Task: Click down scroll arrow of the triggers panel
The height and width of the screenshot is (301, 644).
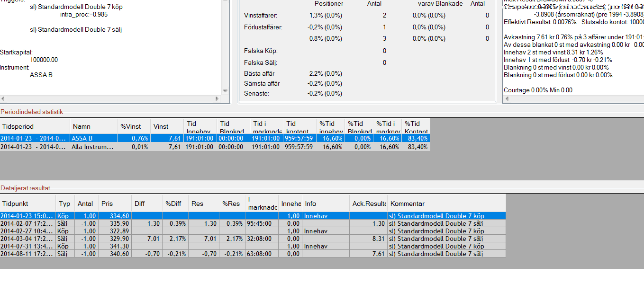Action: (226, 90)
